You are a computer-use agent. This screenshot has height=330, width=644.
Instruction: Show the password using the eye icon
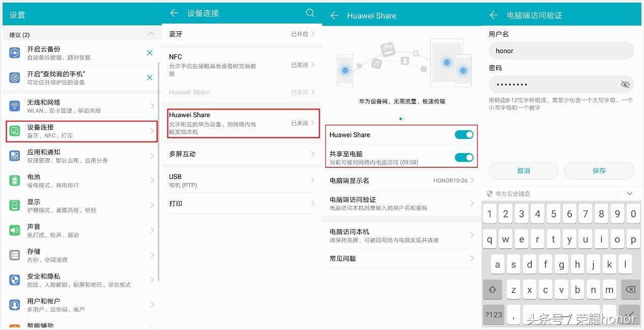625,84
